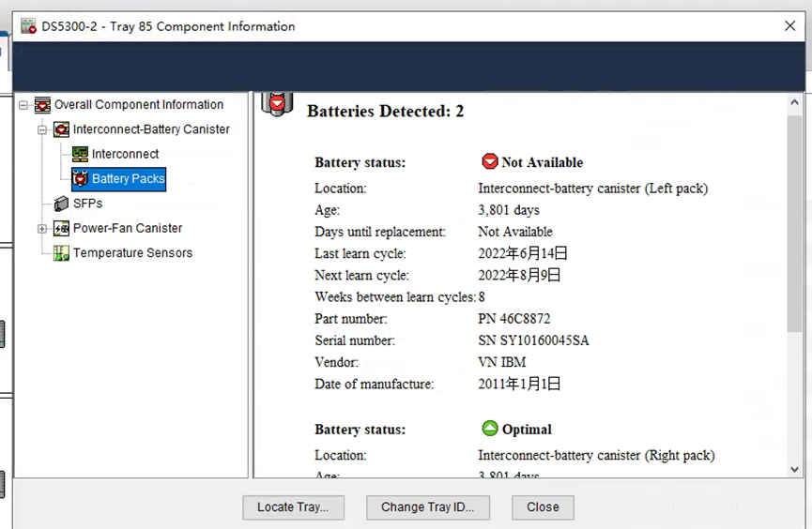Click the Temperature Sensors icon

(61, 253)
